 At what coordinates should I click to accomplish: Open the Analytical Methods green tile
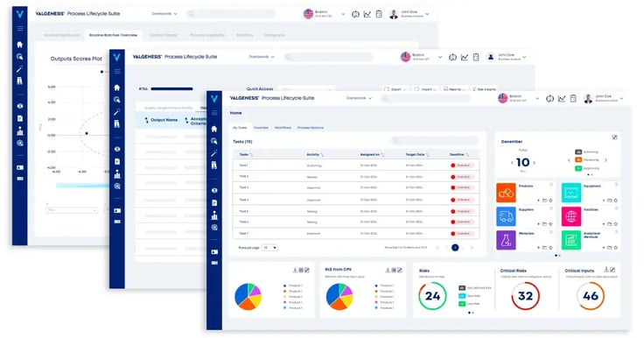[570, 240]
